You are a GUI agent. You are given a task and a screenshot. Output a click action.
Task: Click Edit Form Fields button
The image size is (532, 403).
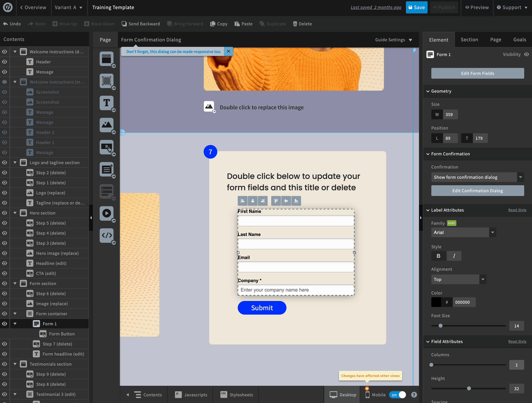[477, 73]
